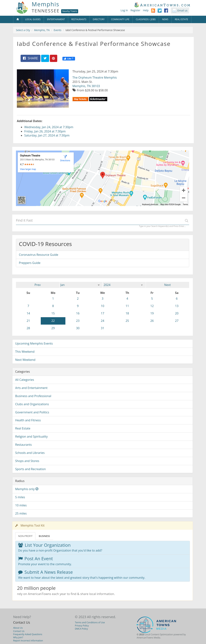Switch map to satellite view thumbnail
Screen dimensions: 206x644
(22, 200)
